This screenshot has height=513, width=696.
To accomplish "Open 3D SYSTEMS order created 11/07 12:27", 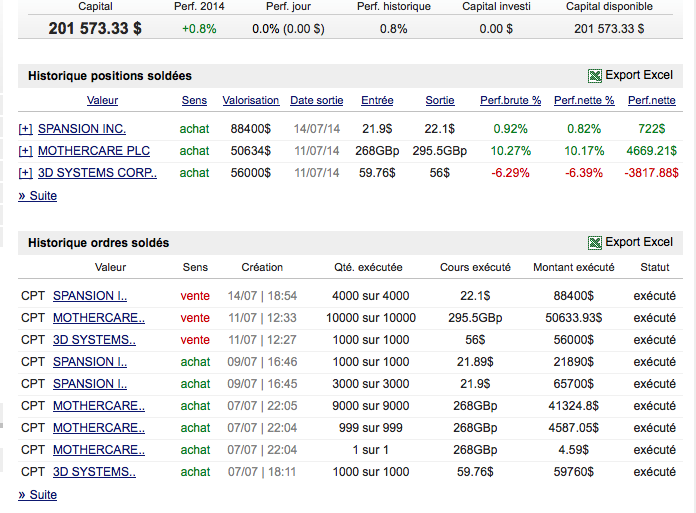I will [94, 340].
